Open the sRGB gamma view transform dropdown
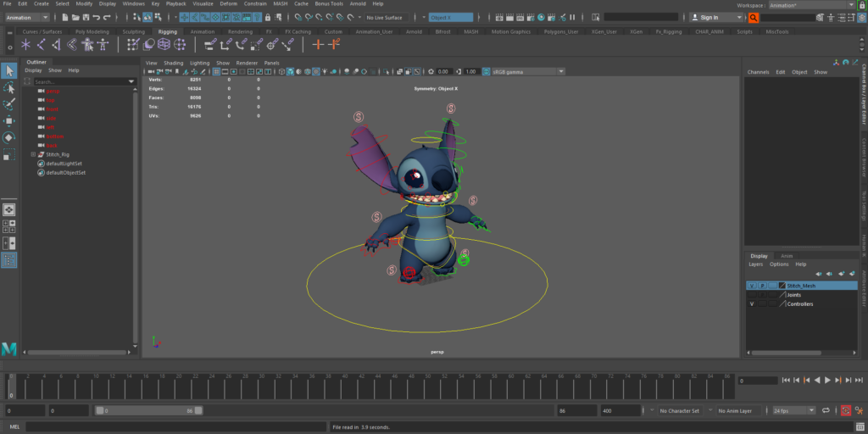Screen dimensions: 868x434 (529, 71)
